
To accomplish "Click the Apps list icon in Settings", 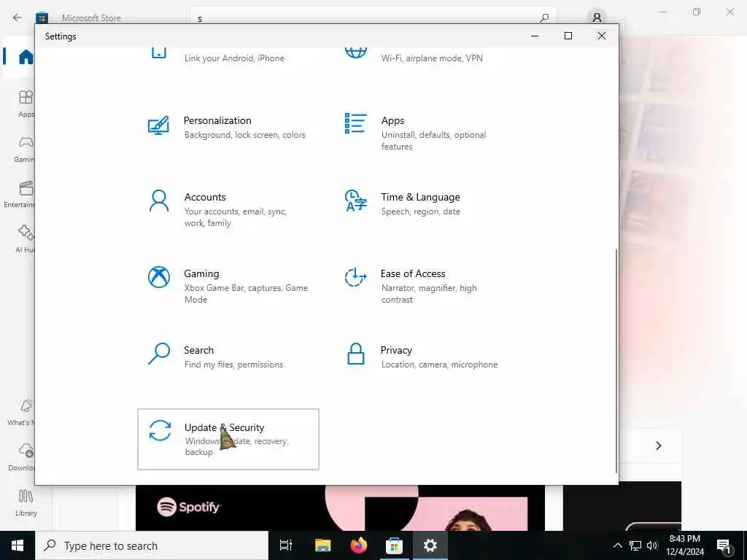I will coord(355,123).
